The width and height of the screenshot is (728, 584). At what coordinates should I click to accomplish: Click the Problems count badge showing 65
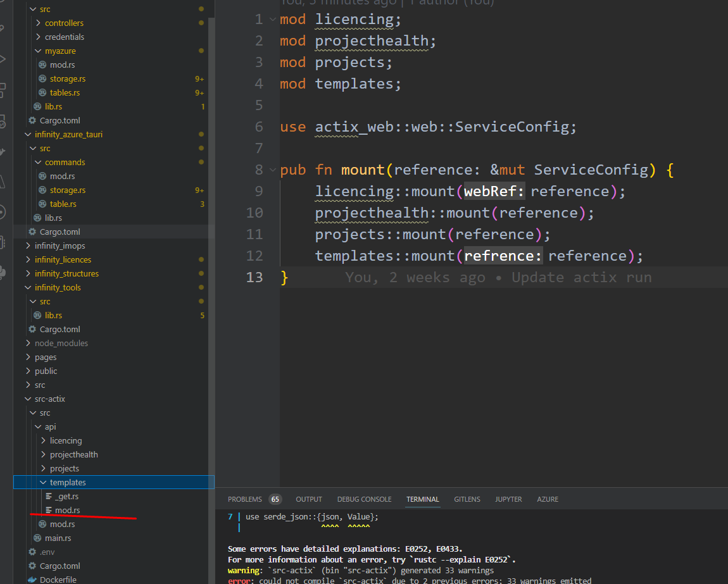(275, 499)
